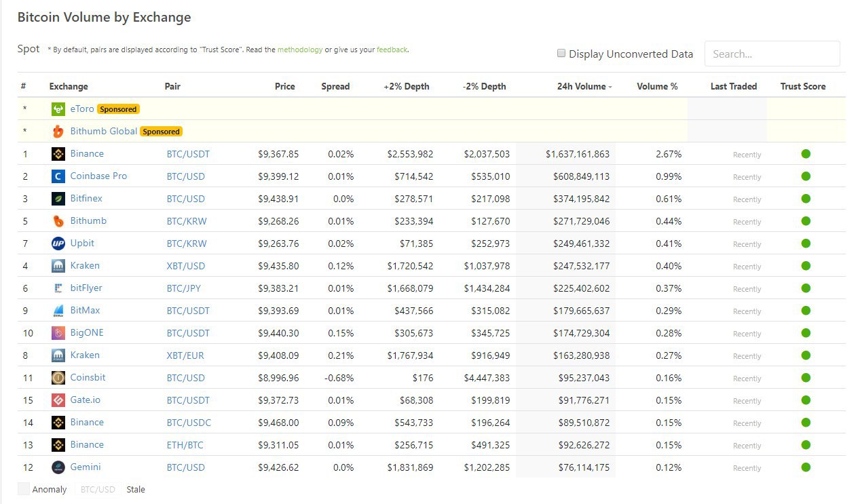
Task: Open the feedback link
Action: coord(392,50)
